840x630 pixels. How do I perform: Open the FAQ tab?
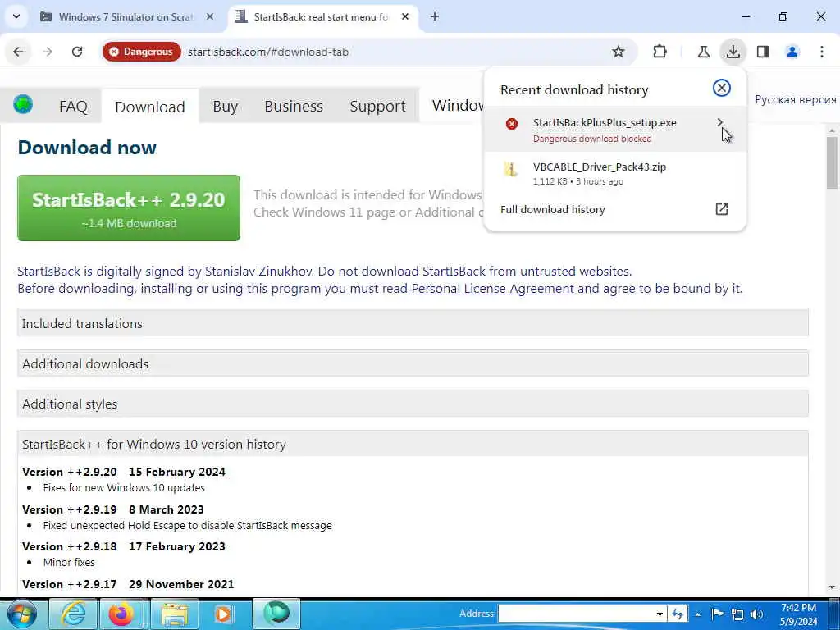click(x=73, y=106)
